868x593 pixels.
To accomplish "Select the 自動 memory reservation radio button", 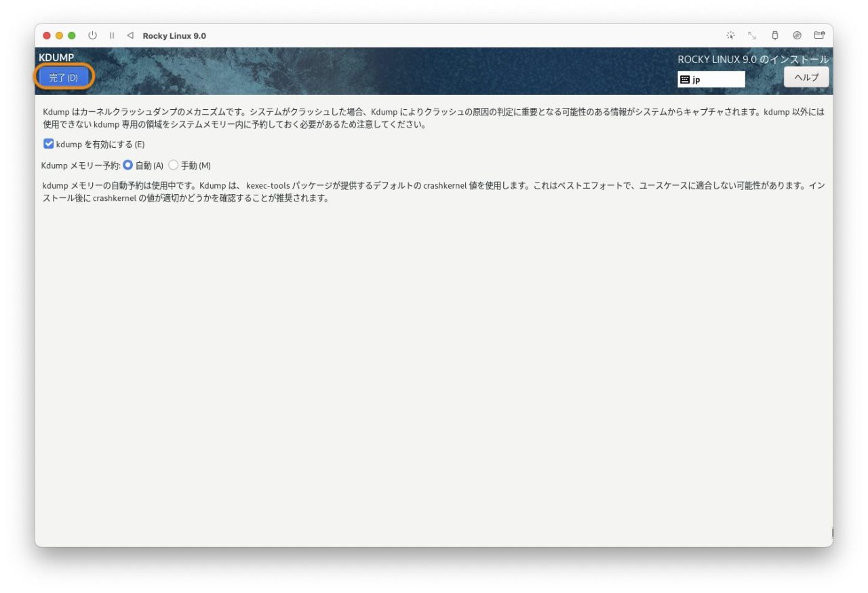I will (129, 165).
